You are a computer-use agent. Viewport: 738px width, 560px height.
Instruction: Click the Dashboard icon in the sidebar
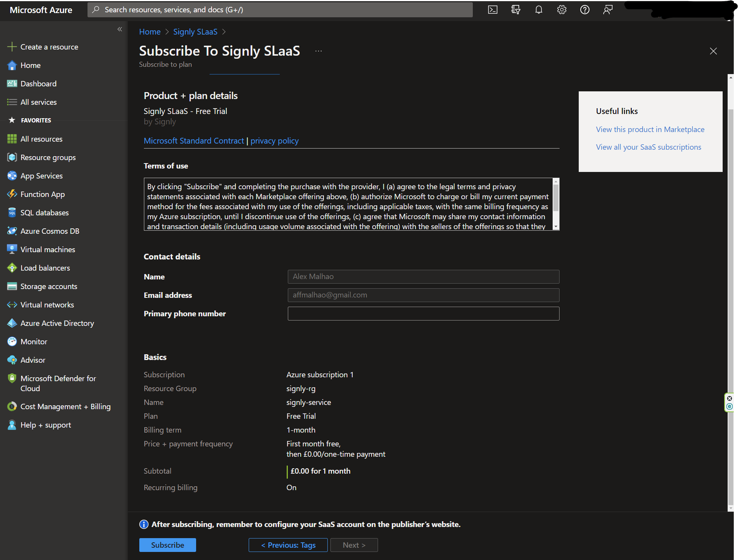(12, 84)
